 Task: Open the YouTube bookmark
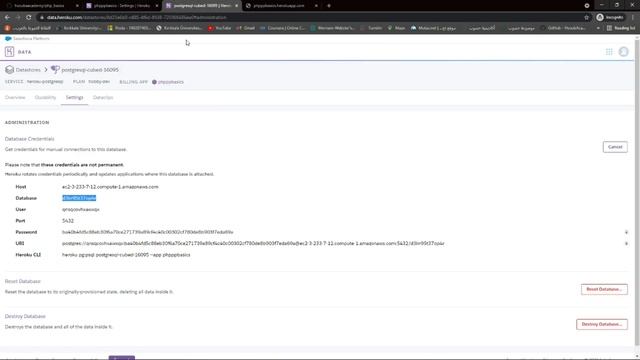coord(220,28)
